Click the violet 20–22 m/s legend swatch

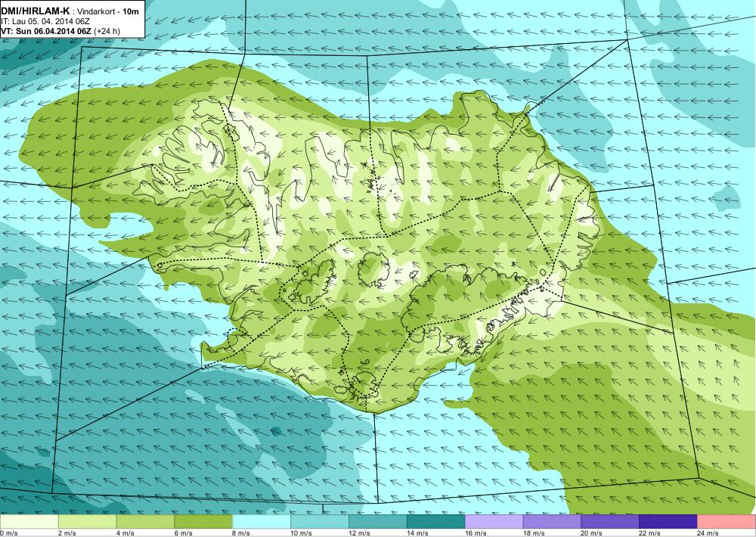[x=610, y=522]
